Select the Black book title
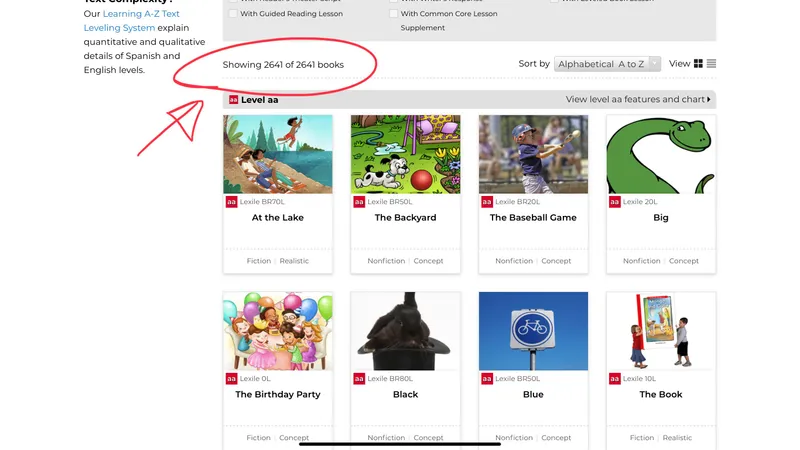The image size is (800, 450). click(x=406, y=394)
